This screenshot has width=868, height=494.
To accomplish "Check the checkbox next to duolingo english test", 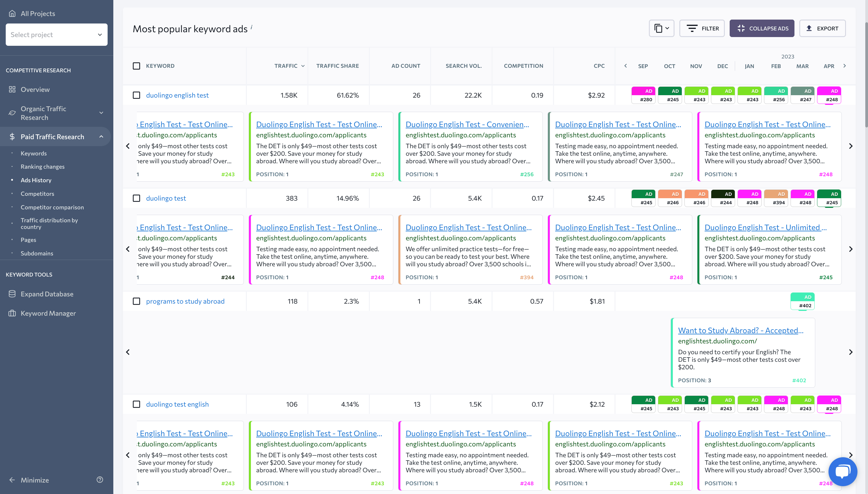I will click(x=137, y=95).
